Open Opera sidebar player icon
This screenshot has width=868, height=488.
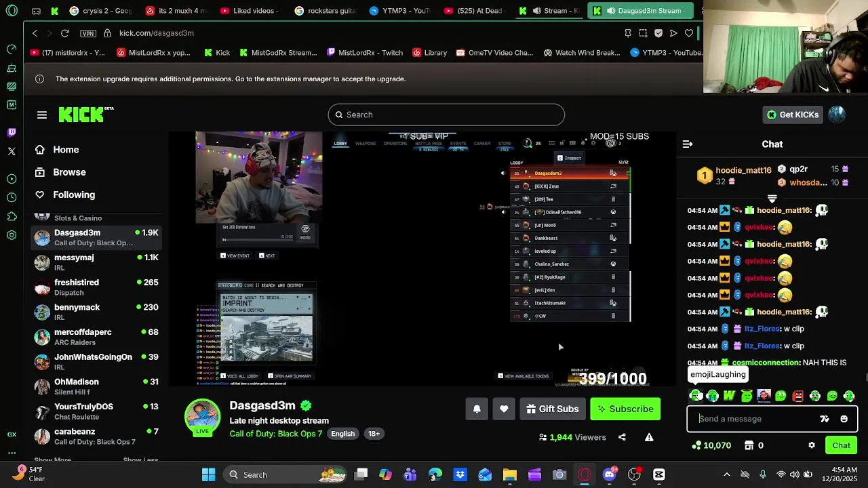pos(12,179)
